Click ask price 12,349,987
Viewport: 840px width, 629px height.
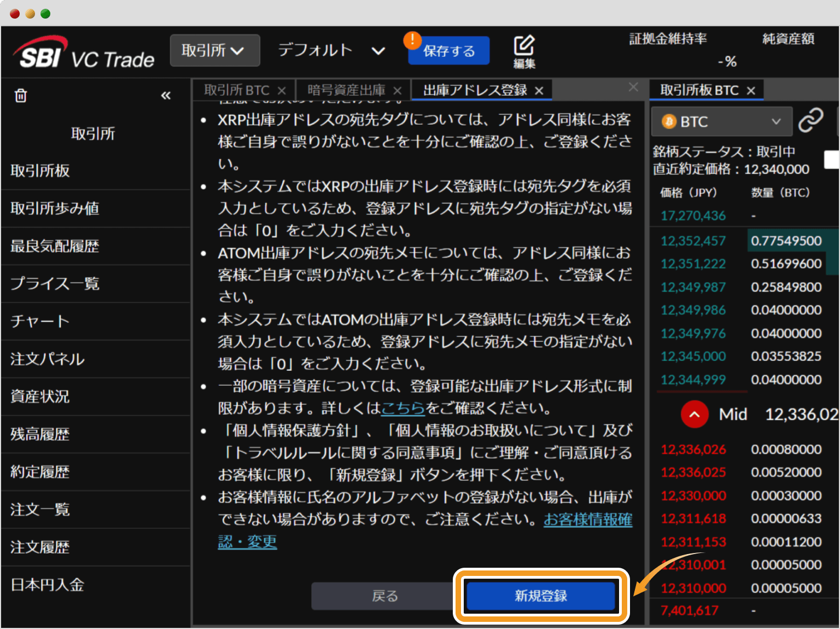point(693,287)
